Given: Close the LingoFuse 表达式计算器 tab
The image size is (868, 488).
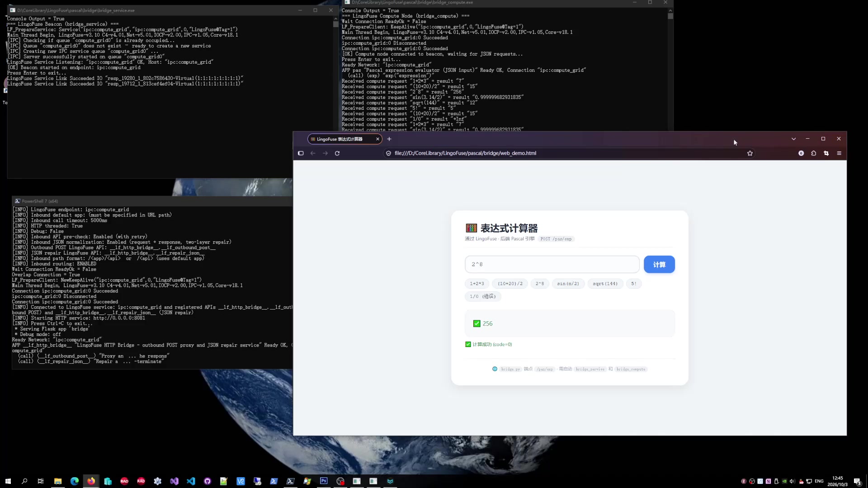Looking at the screenshot, I should click(377, 139).
